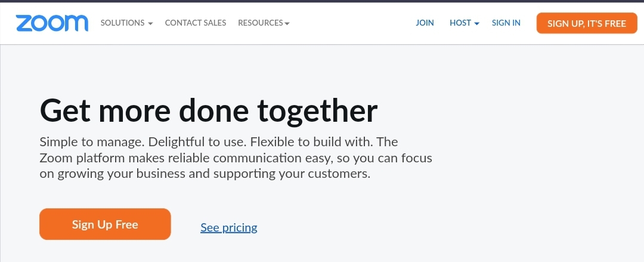Click the 'Get more done together' heading
The image size is (644, 262).
point(208,110)
